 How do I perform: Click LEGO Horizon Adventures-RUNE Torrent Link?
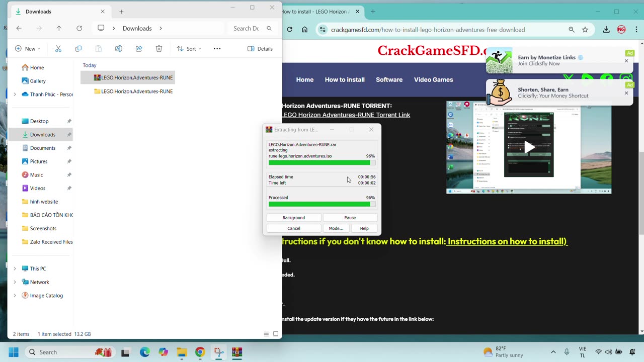(x=346, y=115)
